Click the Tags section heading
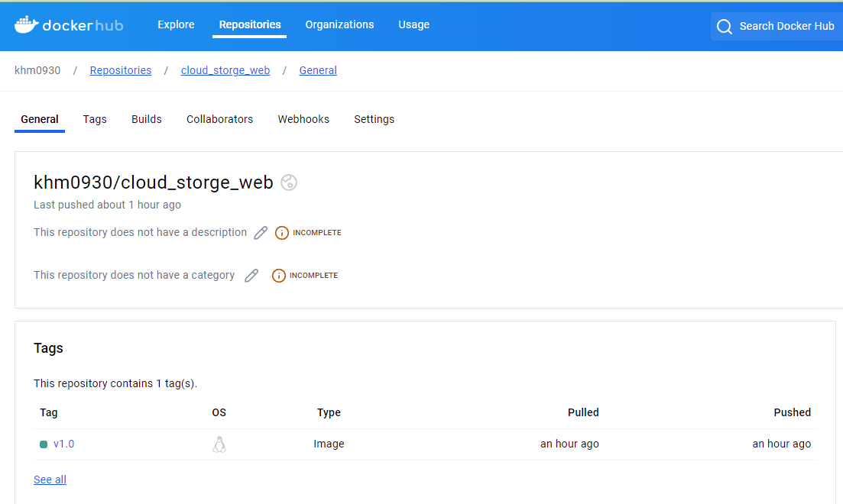 pos(48,348)
